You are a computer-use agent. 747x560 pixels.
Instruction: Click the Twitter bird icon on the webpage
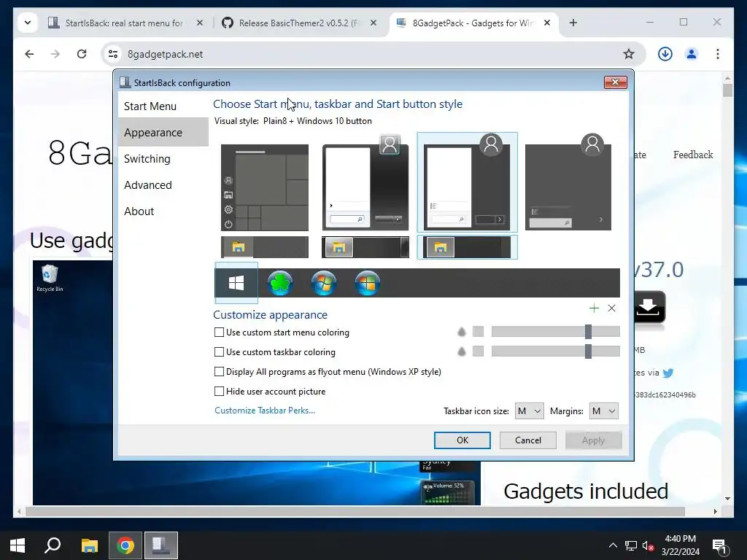[668, 373]
